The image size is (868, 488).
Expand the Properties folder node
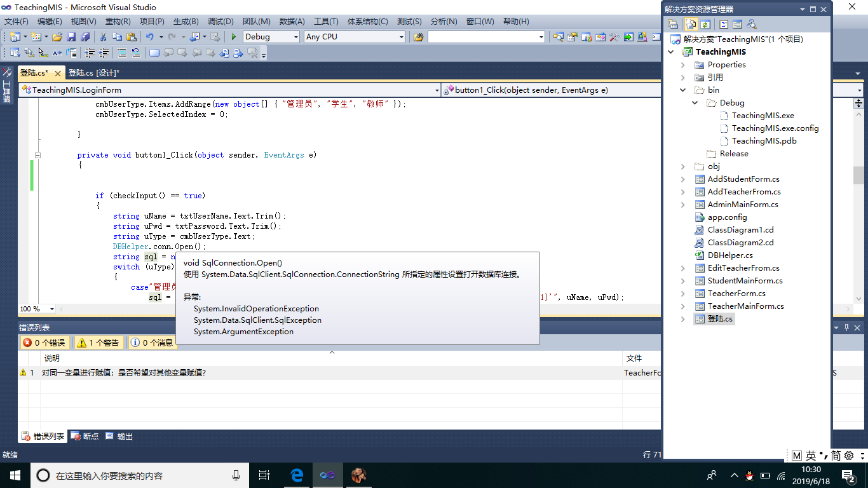[x=683, y=65]
